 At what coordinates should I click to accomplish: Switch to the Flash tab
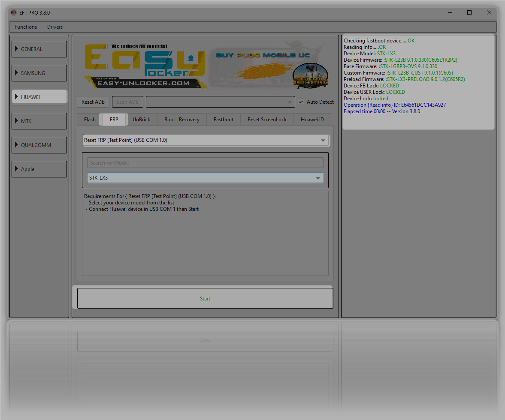[x=90, y=120]
